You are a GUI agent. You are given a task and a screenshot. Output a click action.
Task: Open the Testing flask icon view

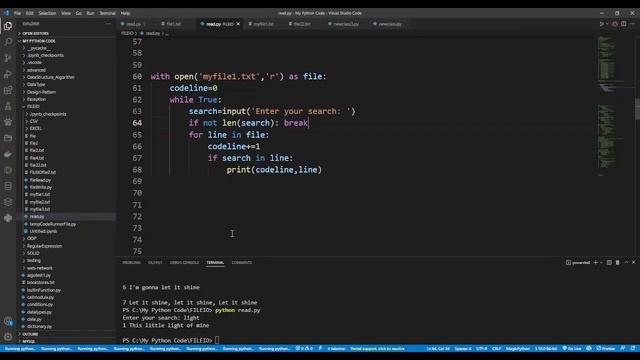pyautogui.click(x=8, y=106)
